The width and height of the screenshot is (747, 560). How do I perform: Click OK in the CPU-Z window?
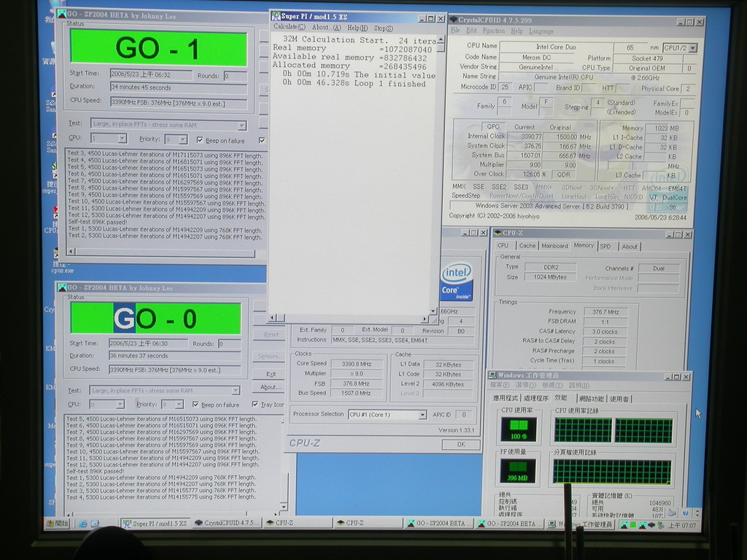(461, 444)
